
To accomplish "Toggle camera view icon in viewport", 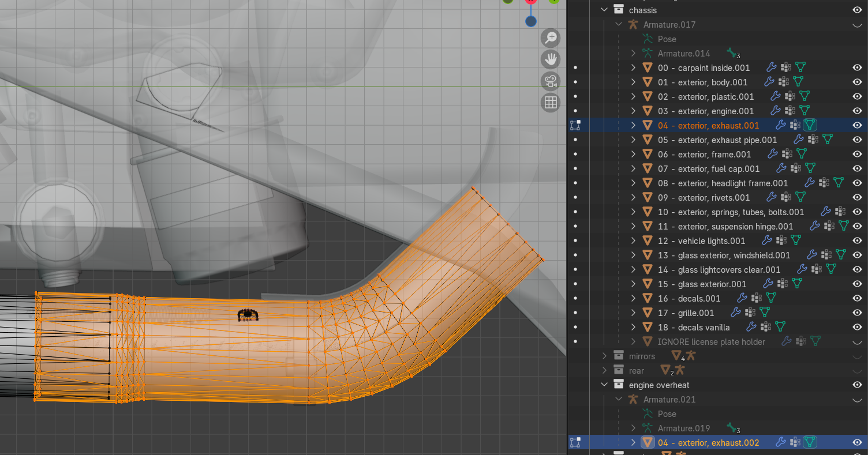I will [551, 81].
